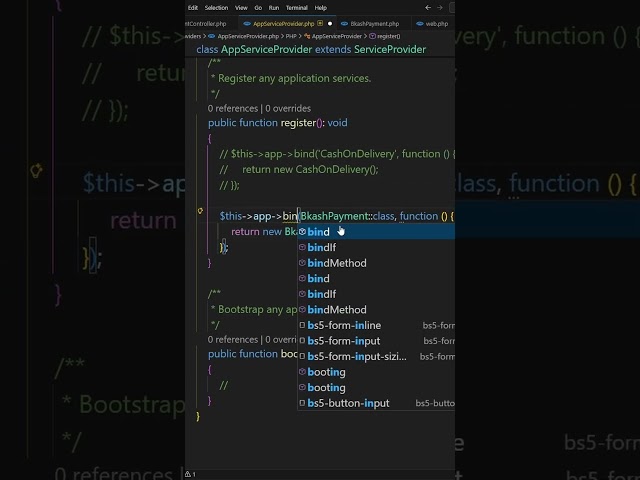Open the Selection menu
The width and height of the screenshot is (640, 480).
[216, 8]
